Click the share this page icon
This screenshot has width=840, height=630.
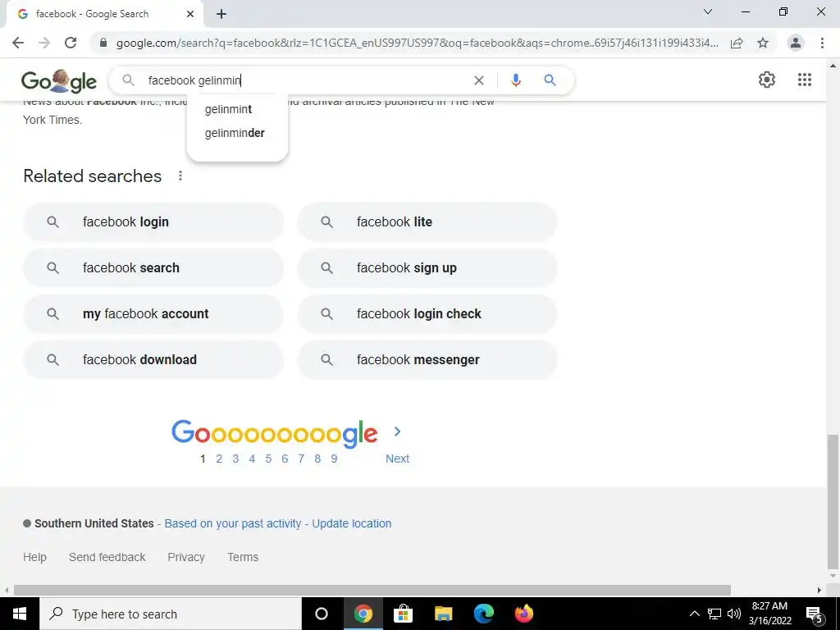click(737, 43)
